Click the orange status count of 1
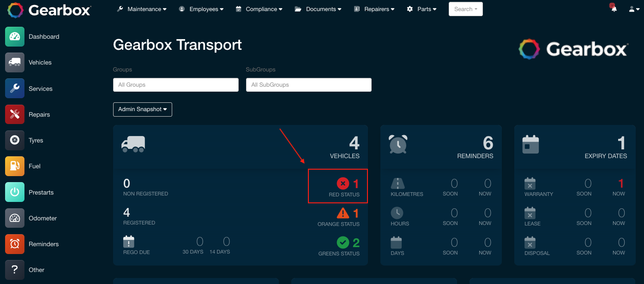The width and height of the screenshot is (644, 284). [356, 213]
